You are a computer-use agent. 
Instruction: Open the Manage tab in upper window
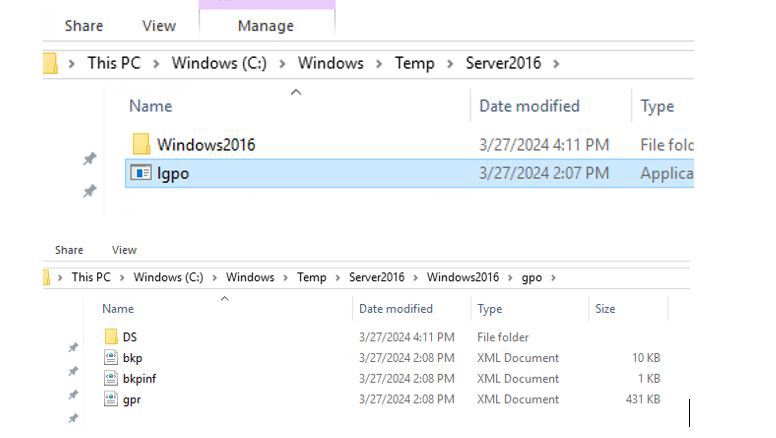(266, 26)
